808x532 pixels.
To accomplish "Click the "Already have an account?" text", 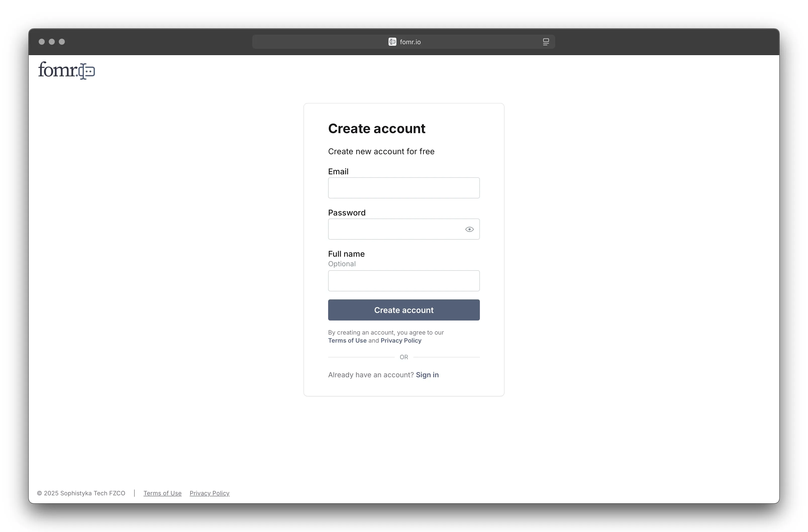I will pos(371,375).
